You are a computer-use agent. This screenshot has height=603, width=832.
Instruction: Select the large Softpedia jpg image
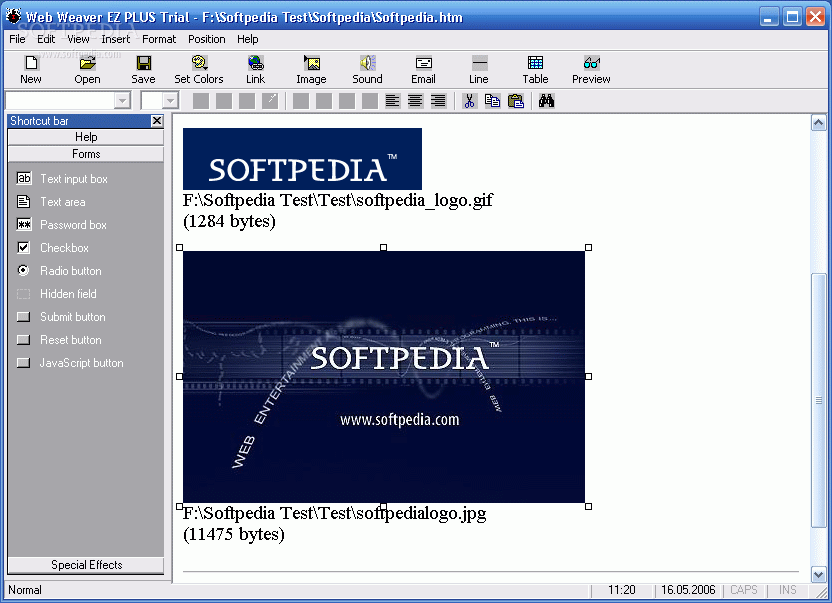[x=384, y=377]
